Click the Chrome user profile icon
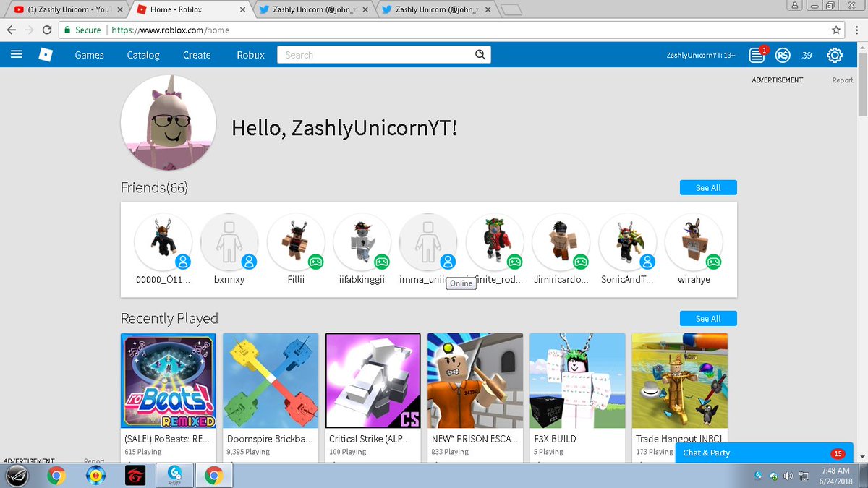The image size is (868, 488). click(x=795, y=5)
